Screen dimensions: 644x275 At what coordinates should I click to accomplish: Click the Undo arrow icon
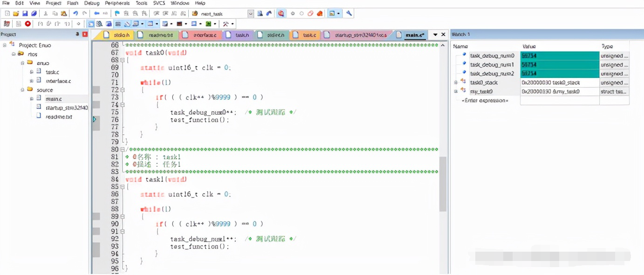[75, 14]
